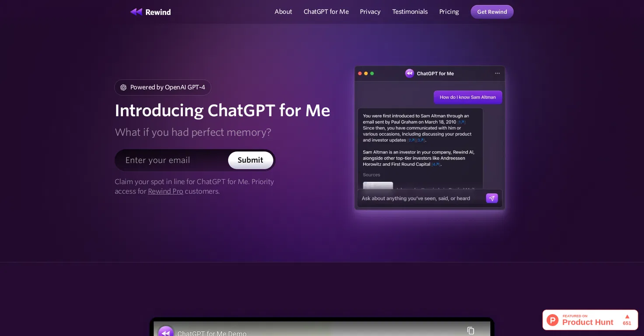Screen dimensions: 644x336
Task: Click the Product Hunt upvote arrow
Action: pos(627,316)
